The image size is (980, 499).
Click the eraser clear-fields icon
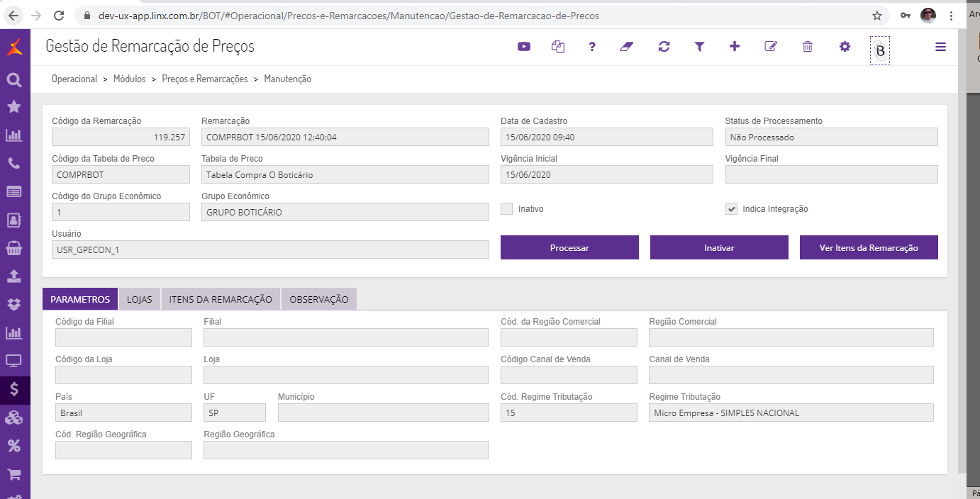[x=626, y=47]
